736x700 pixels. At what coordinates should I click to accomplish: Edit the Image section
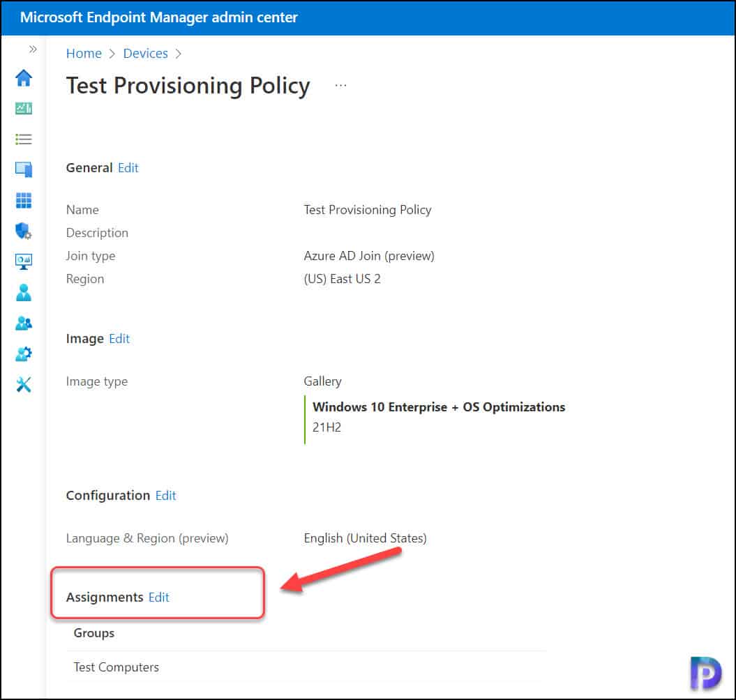tap(119, 339)
